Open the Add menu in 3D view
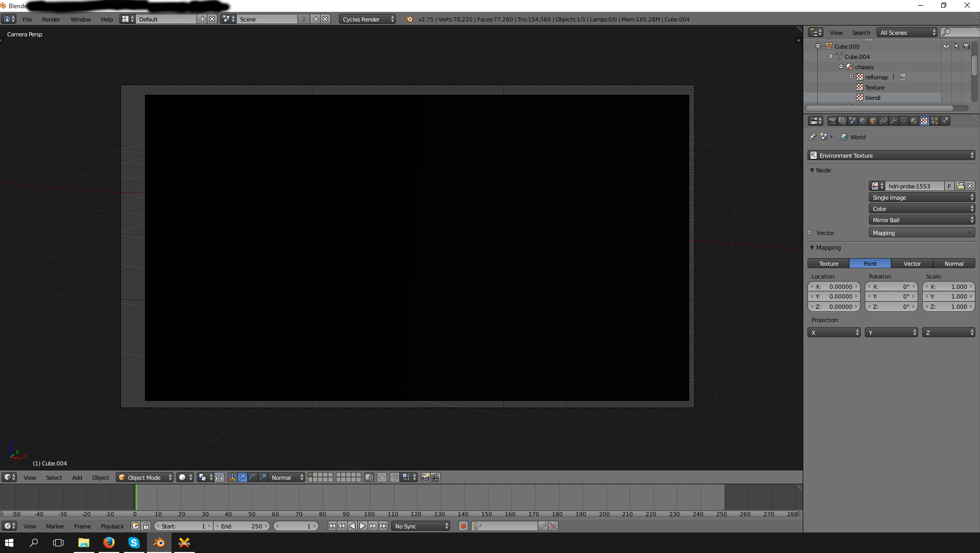Image resolution: width=980 pixels, height=553 pixels. pos(77,477)
